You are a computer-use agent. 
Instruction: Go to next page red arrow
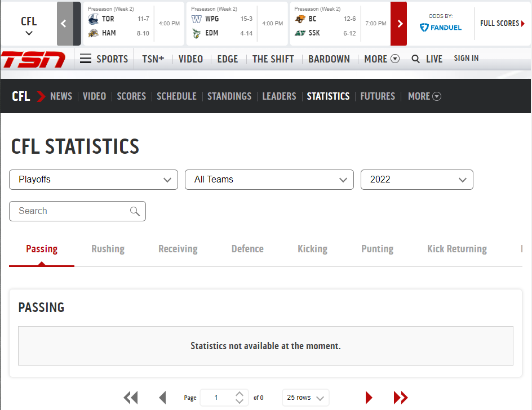click(x=369, y=398)
